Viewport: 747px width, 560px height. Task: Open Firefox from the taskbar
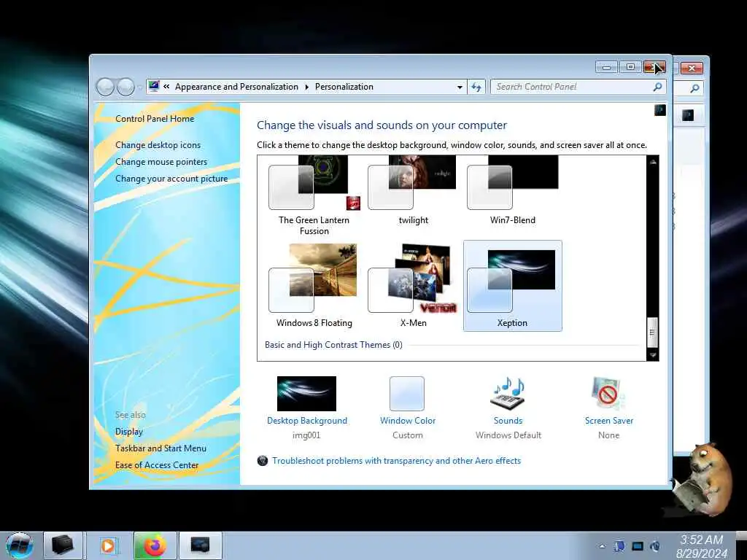tap(155, 545)
